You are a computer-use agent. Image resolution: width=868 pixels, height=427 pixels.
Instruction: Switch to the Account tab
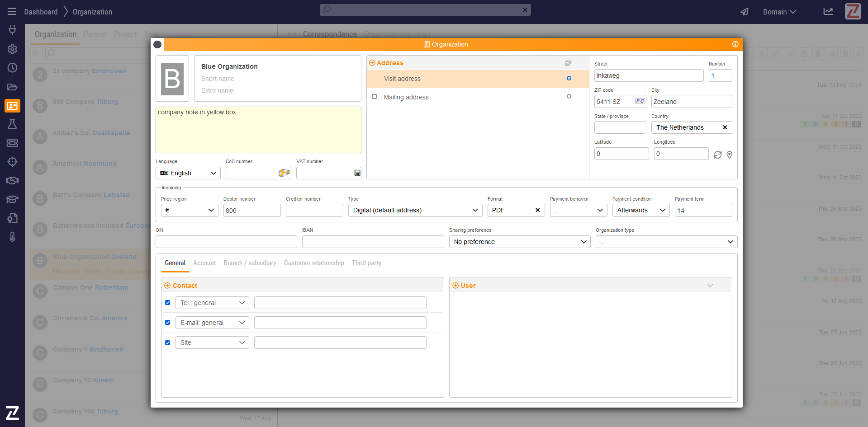click(x=204, y=263)
